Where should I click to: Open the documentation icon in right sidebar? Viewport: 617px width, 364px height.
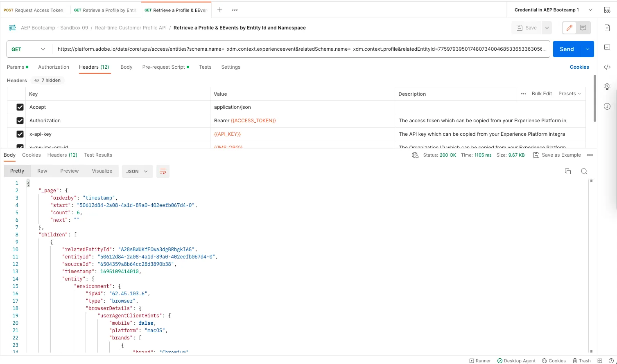click(x=607, y=28)
